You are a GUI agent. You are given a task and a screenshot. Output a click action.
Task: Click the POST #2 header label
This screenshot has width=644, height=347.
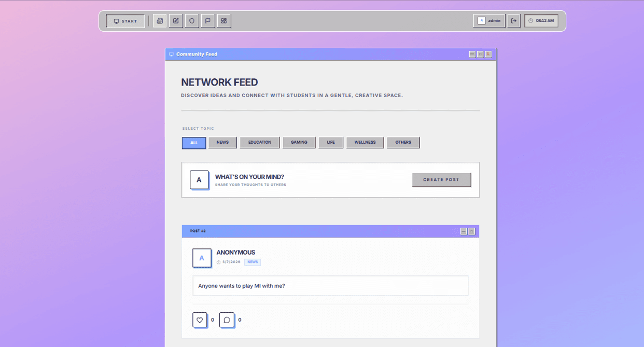198,231
